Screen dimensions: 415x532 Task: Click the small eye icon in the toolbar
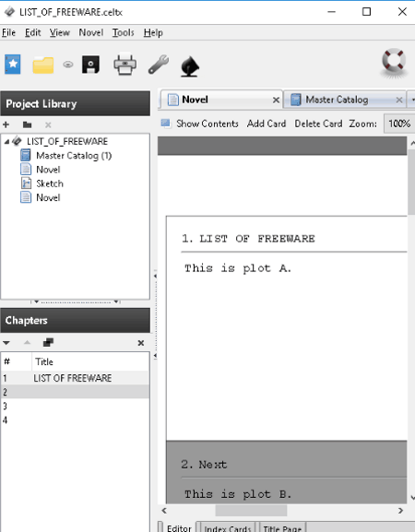point(68,65)
